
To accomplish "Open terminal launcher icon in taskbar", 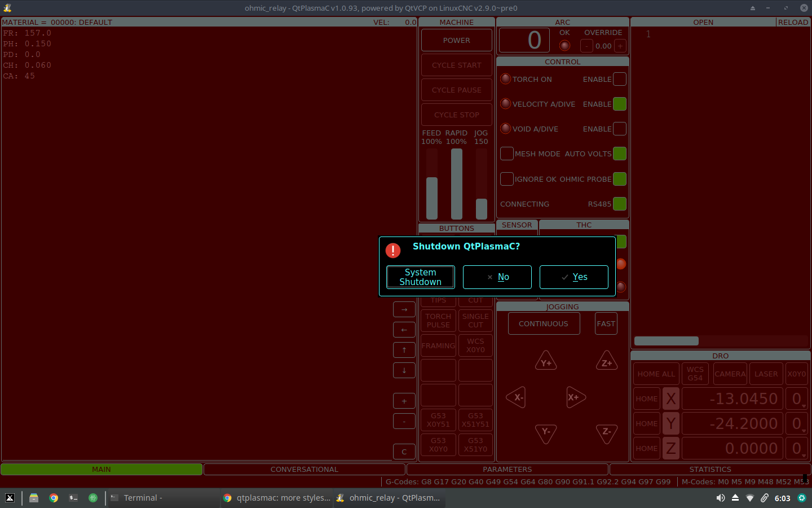I will [x=73, y=498].
